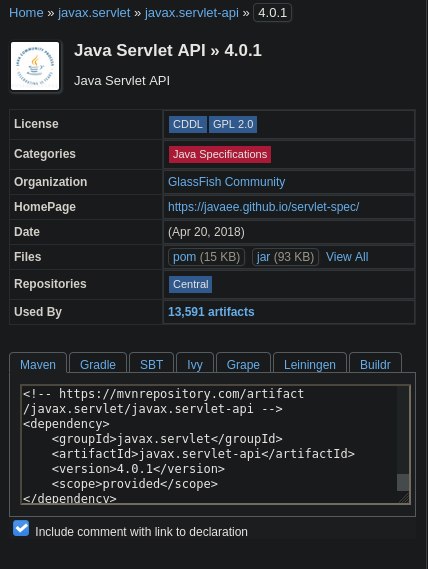Click the 'Organization' row label
Image resolution: width=428 pixels, height=569 pixels.
pos(51,182)
